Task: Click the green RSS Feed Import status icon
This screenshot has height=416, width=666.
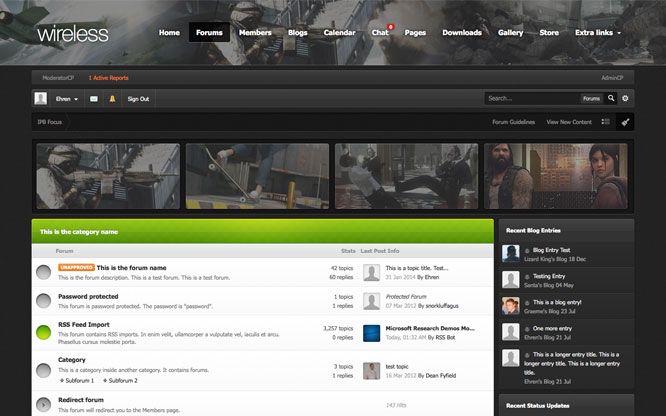Action: click(x=44, y=333)
